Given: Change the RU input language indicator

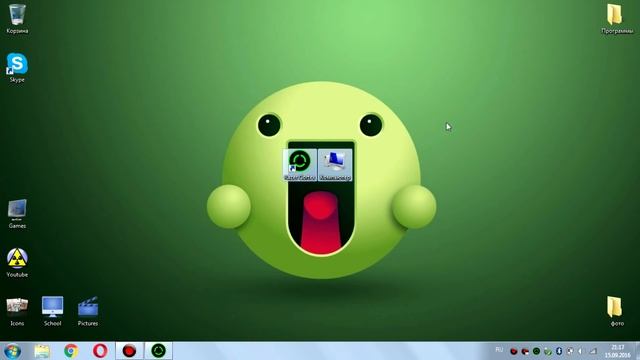Looking at the screenshot, I should click(x=499, y=350).
